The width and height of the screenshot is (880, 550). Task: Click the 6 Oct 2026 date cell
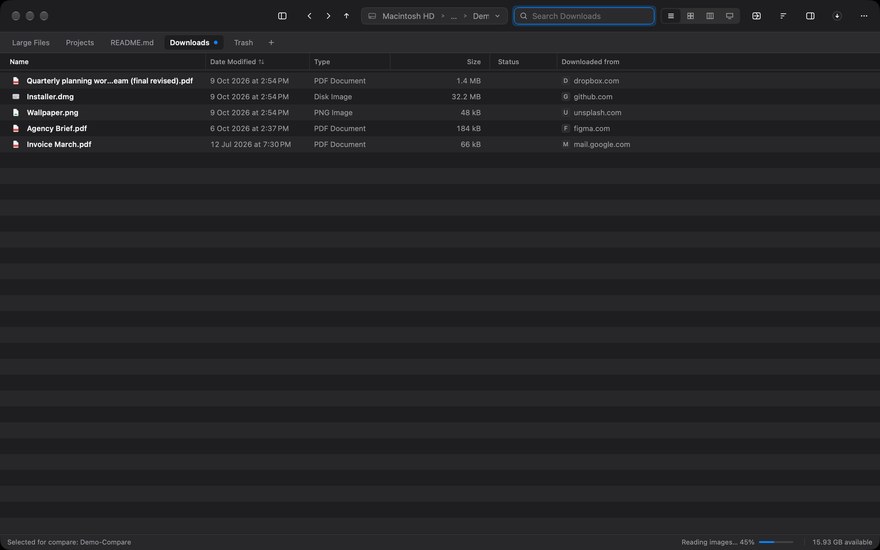[x=250, y=129]
